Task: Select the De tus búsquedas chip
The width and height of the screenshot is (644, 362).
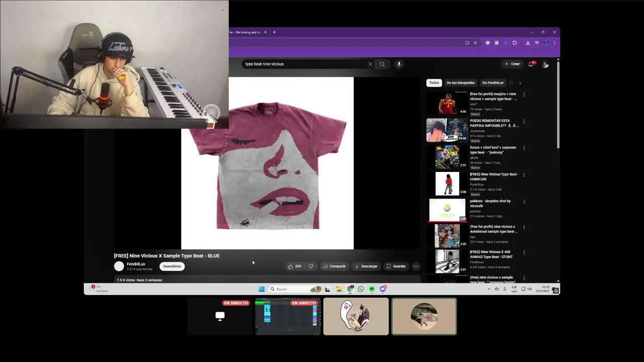Action: [460, 83]
